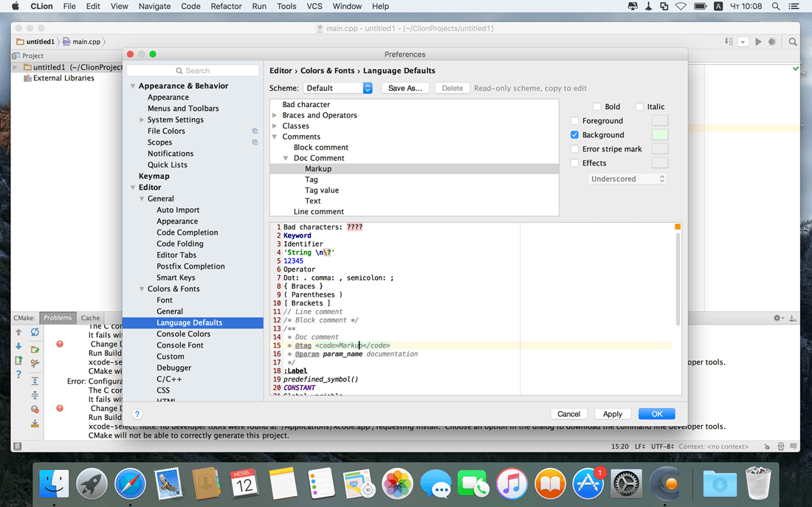
Task: Click the Effects color swatch
Action: [x=660, y=162]
